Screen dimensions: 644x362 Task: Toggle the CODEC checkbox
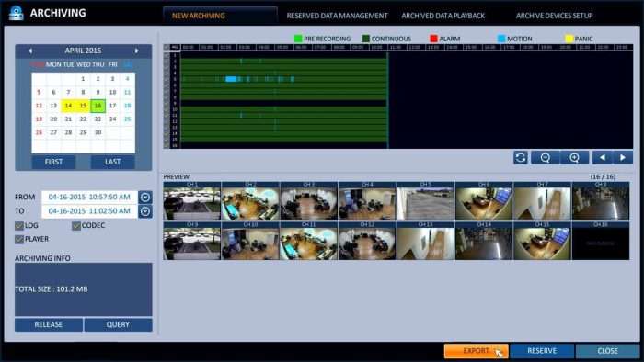[x=76, y=226]
